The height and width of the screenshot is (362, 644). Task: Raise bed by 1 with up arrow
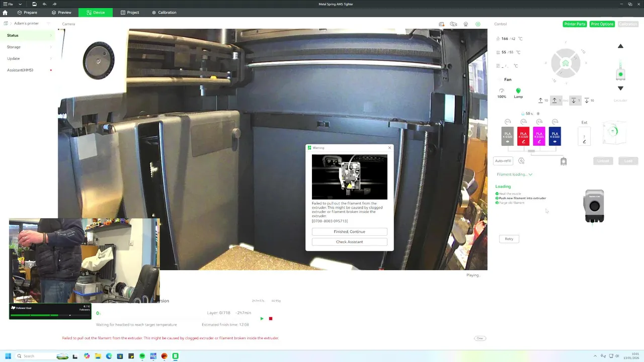(x=555, y=101)
